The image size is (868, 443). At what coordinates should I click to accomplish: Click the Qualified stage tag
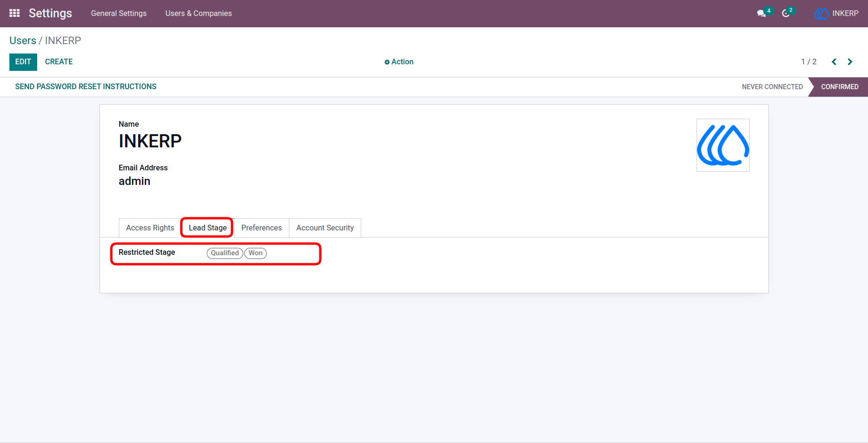point(225,253)
